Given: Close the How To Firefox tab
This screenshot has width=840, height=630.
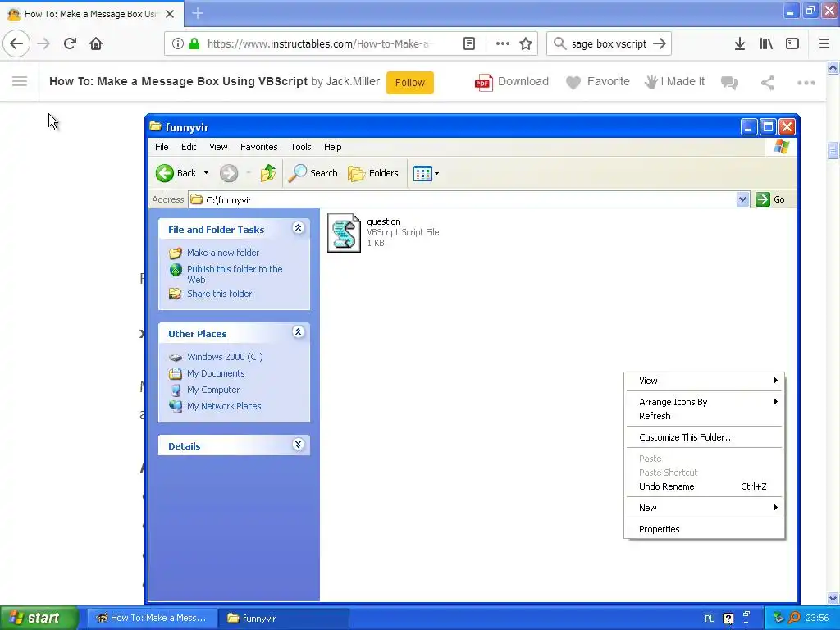Looking at the screenshot, I should [x=170, y=14].
